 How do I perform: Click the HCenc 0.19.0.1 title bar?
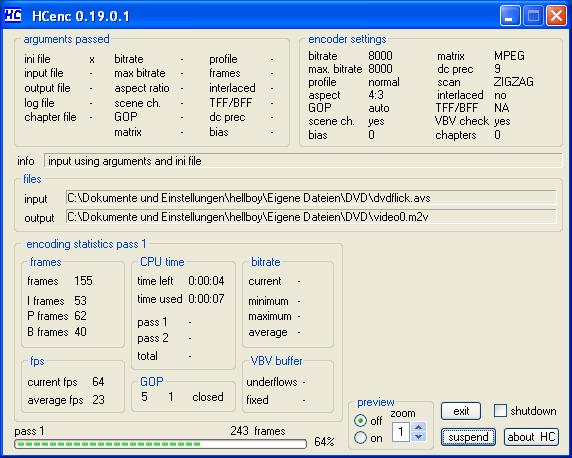[x=255, y=16]
